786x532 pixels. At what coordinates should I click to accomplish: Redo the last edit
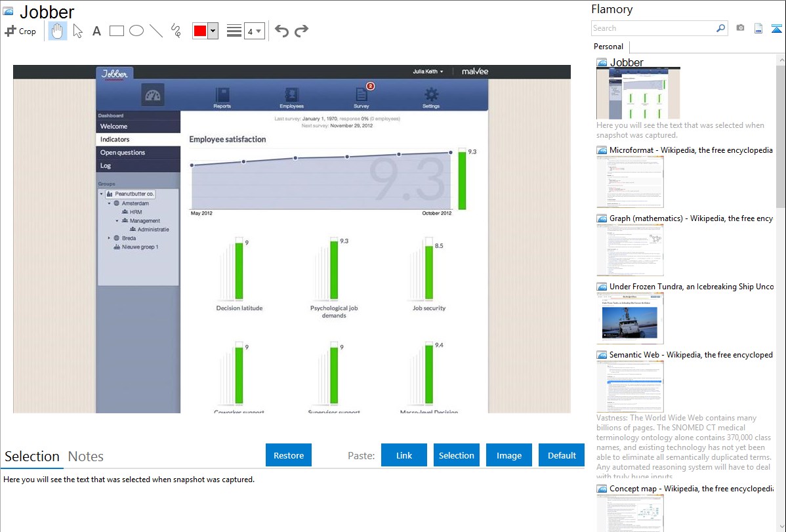(x=301, y=31)
